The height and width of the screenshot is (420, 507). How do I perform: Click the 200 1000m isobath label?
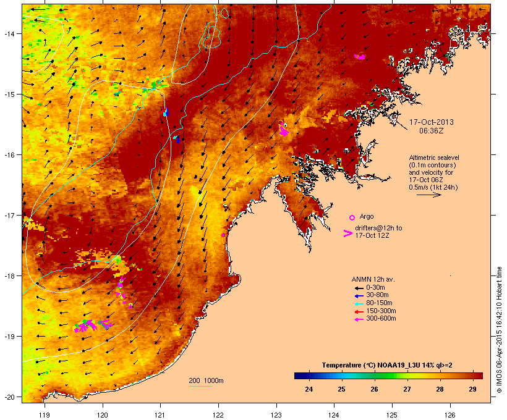point(206,380)
